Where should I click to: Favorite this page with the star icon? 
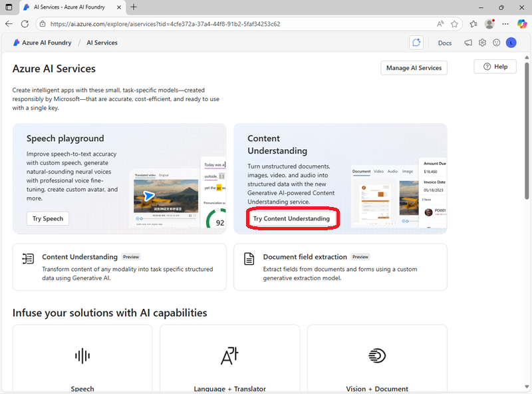click(455, 23)
